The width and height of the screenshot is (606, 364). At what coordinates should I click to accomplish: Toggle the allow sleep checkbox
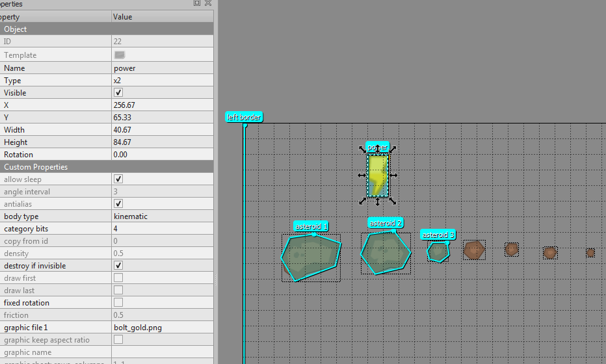pyautogui.click(x=118, y=179)
